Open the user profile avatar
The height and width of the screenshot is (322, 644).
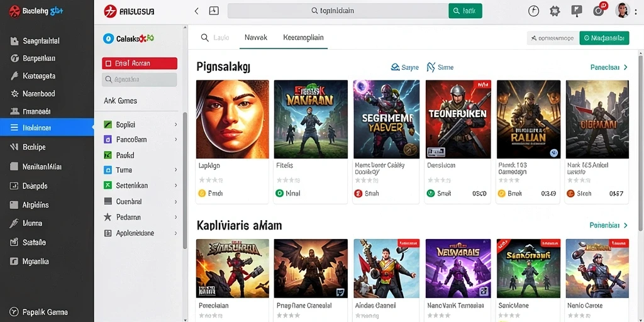pos(622,10)
